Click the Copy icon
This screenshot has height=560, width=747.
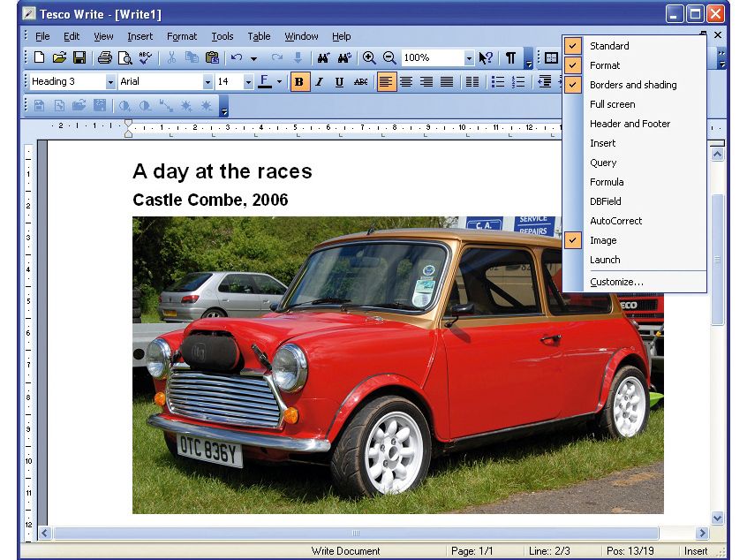192,57
